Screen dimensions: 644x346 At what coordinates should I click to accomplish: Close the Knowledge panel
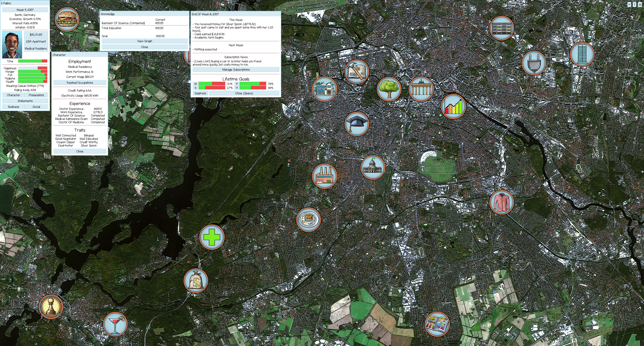[145, 47]
